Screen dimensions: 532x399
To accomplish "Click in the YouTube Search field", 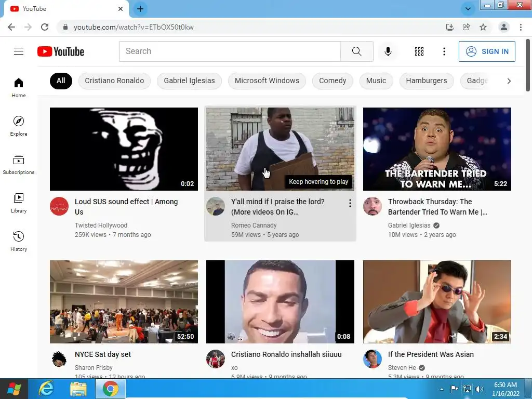I will pyautogui.click(x=230, y=51).
